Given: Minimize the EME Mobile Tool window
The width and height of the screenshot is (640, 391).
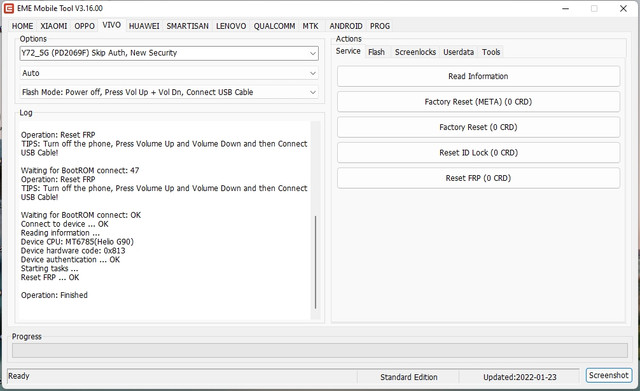Looking at the screenshot, I should (x=565, y=9).
